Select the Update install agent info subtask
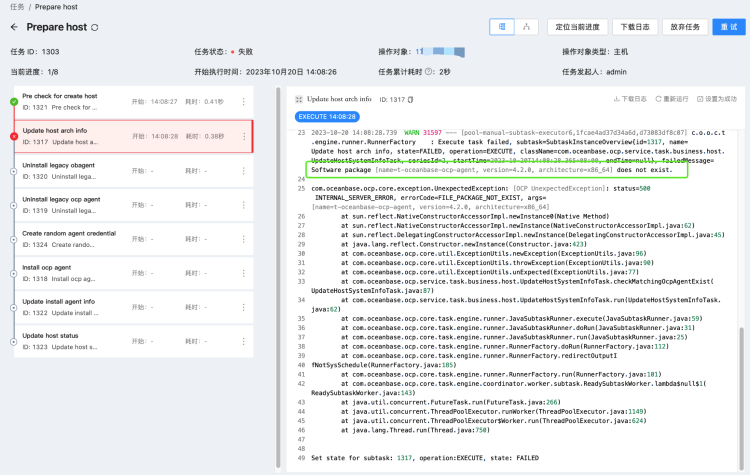Image resolution: width=750 pixels, height=475 pixels. point(133,307)
